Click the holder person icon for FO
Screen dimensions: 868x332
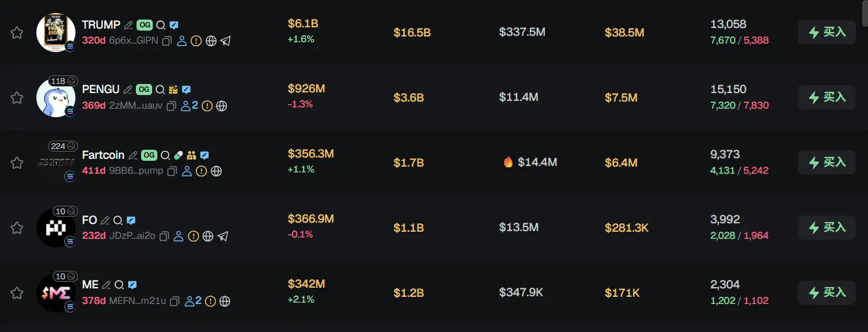(179, 236)
